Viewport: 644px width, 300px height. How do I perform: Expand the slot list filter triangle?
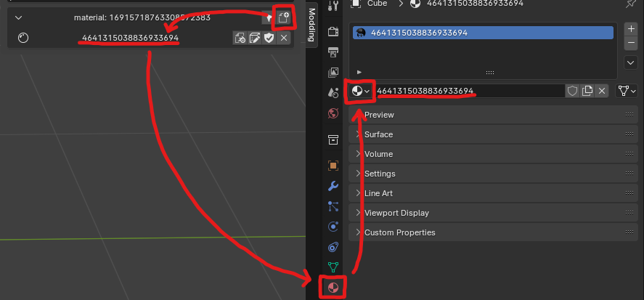(359, 72)
